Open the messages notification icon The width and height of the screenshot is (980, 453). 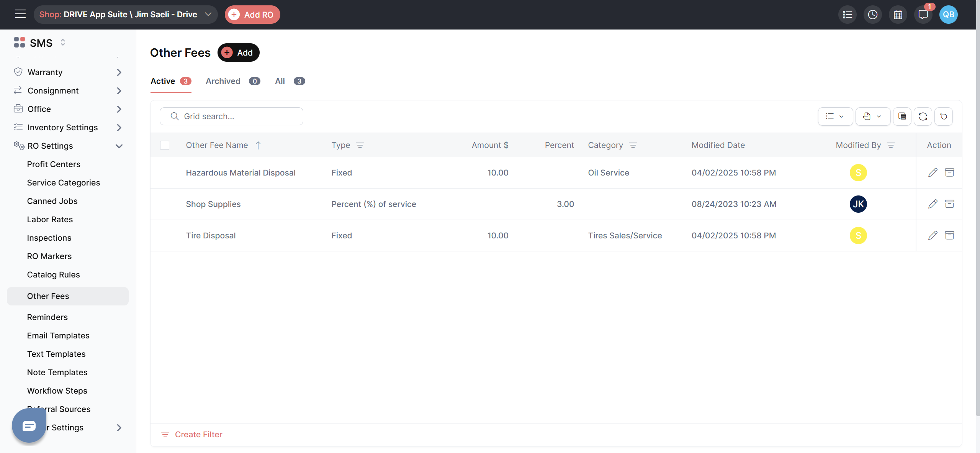pos(923,15)
